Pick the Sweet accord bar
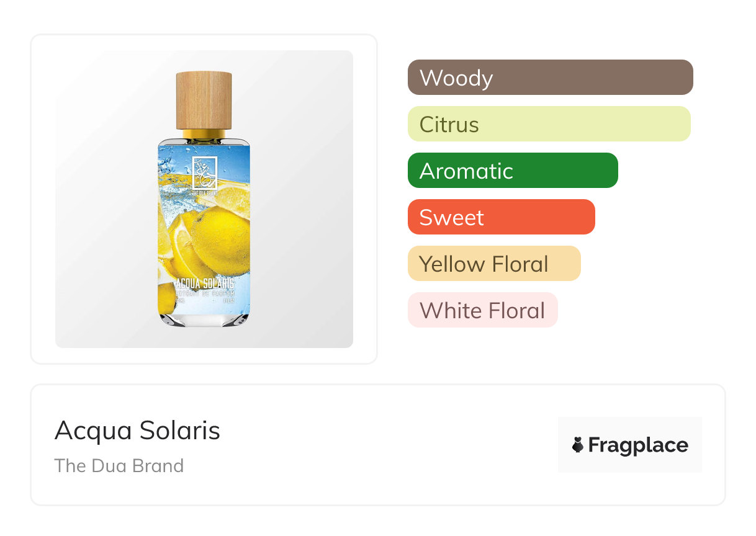The image size is (756, 536). coord(501,217)
